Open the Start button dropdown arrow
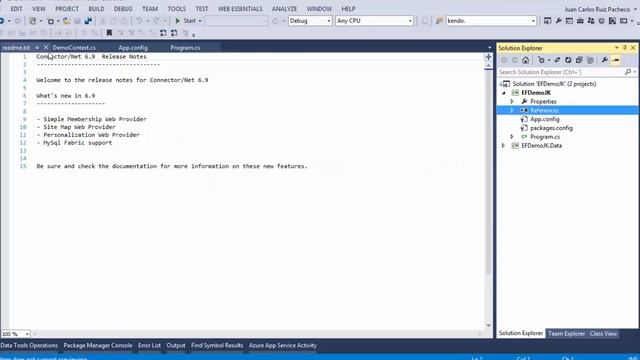 [200, 21]
